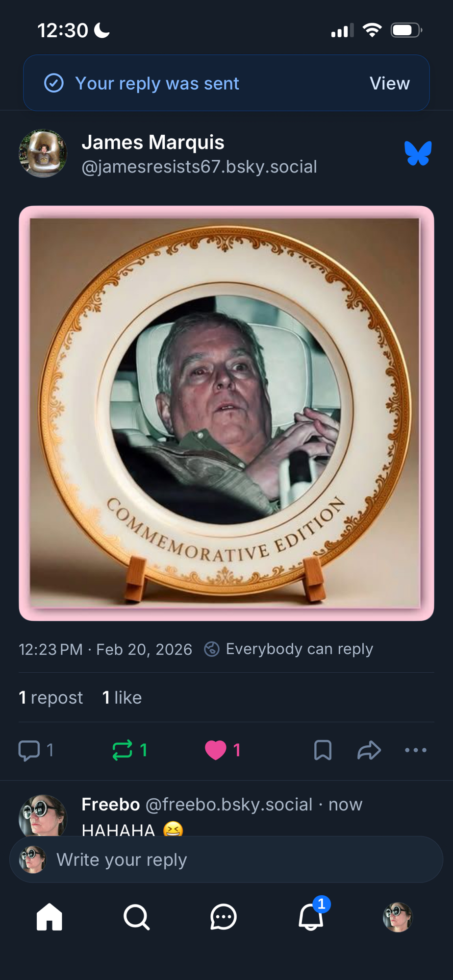Open James Marquis's profile avatar

(43, 153)
